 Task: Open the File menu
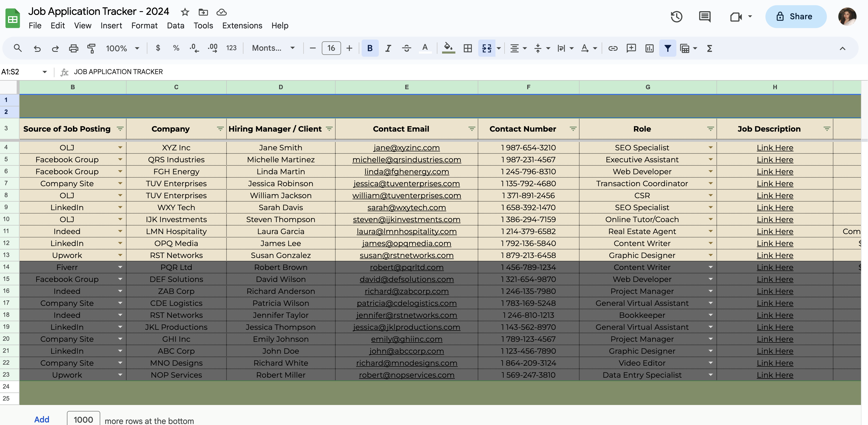[x=35, y=25]
